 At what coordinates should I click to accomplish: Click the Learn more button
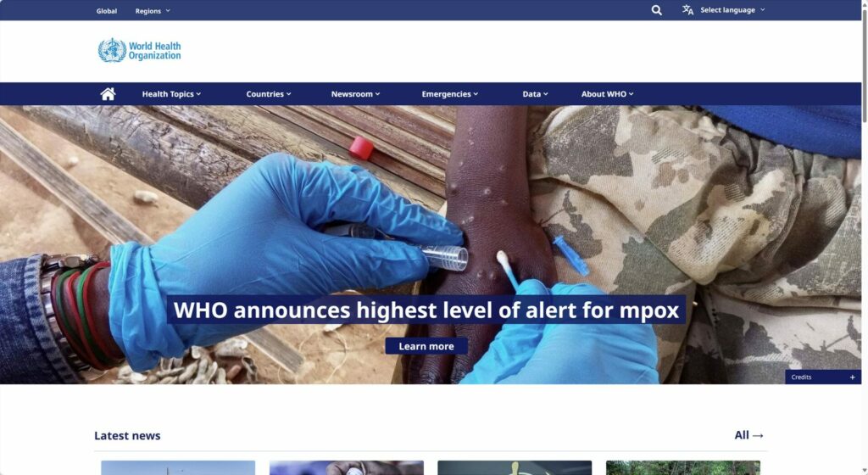click(426, 346)
